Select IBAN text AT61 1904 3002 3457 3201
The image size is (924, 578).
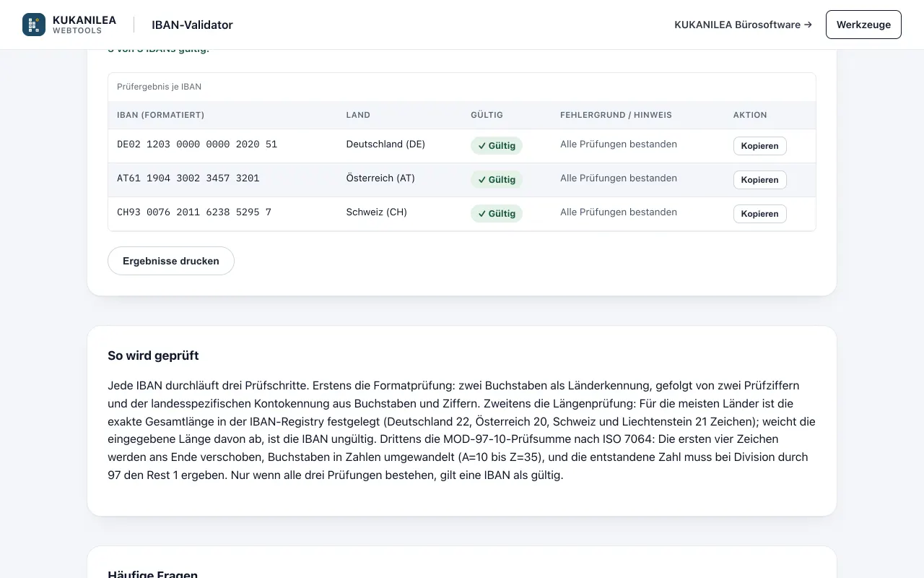(188, 178)
